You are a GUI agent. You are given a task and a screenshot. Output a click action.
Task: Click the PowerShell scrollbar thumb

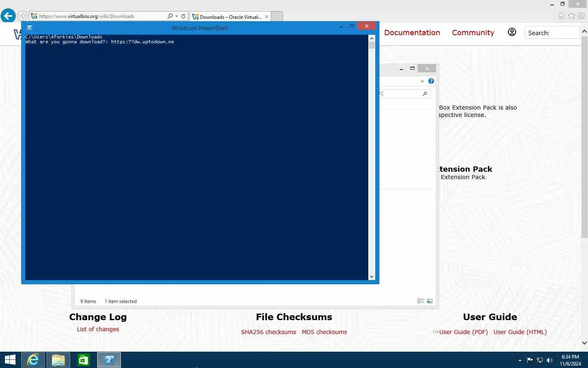pyautogui.click(x=372, y=45)
